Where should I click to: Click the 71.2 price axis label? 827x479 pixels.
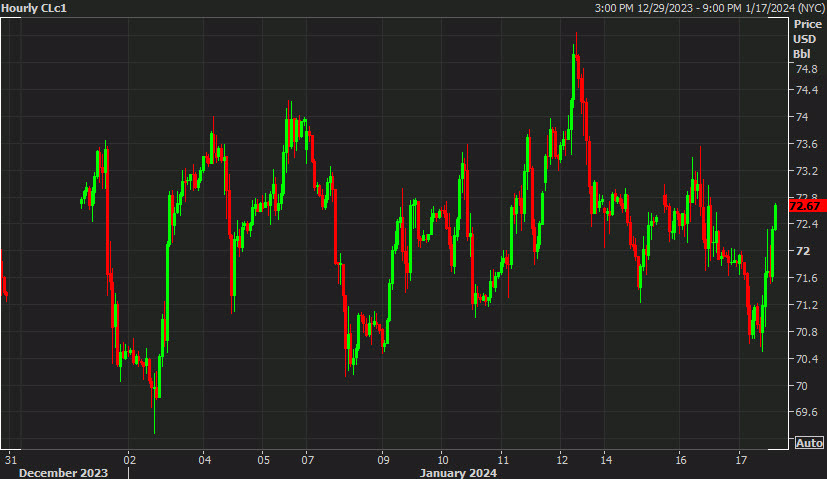coord(806,305)
